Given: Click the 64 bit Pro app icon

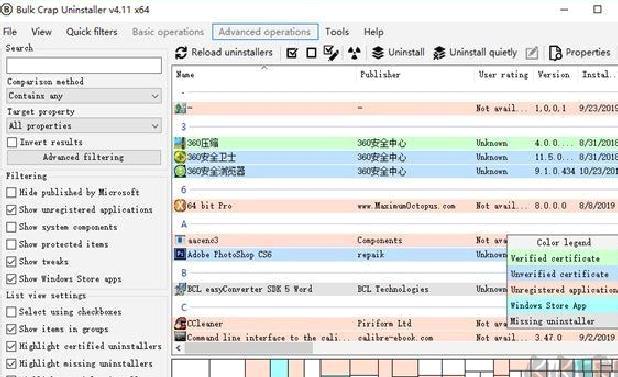Looking at the screenshot, I should pos(180,206).
